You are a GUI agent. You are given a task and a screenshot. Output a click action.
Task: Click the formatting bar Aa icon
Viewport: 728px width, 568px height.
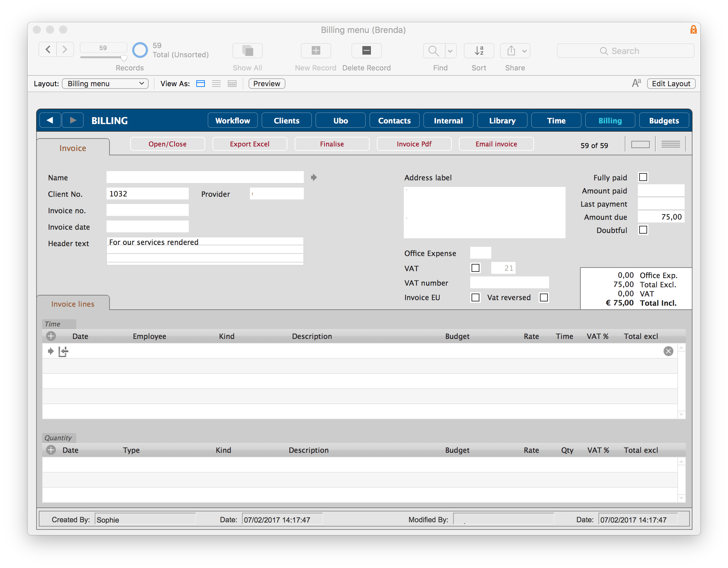[636, 83]
